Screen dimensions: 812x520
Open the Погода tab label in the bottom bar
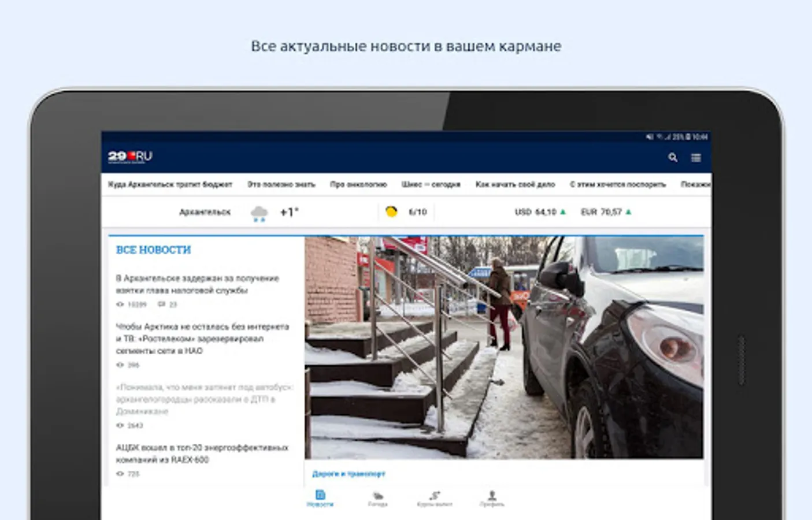coord(377,504)
